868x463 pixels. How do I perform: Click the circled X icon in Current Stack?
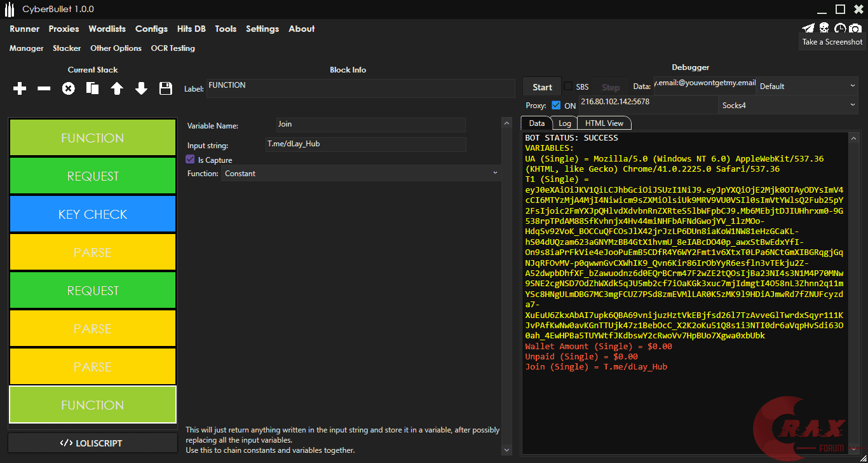click(68, 89)
